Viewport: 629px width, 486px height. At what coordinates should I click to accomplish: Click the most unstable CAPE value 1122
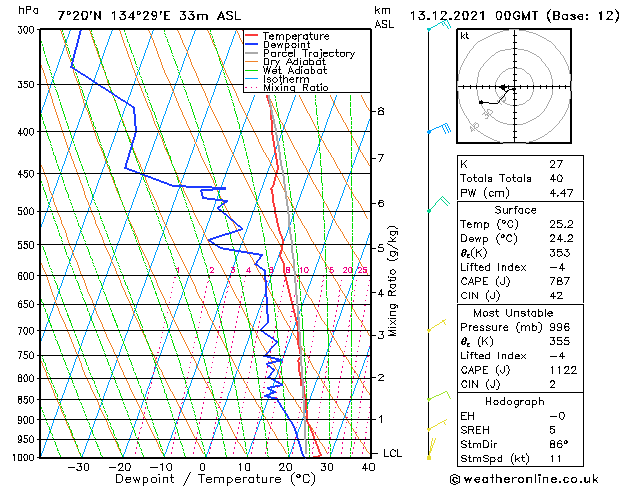(x=563, y=370)
